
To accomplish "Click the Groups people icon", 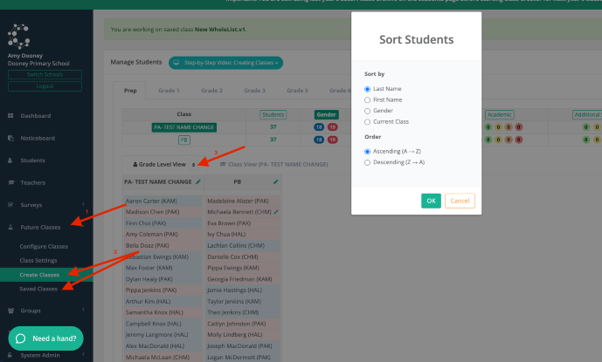I will [11, 311].
